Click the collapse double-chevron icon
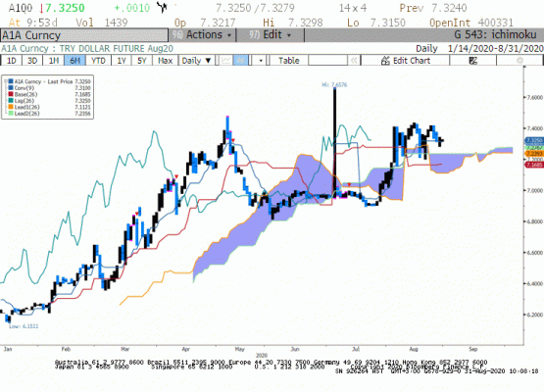 tap(354, 61)
